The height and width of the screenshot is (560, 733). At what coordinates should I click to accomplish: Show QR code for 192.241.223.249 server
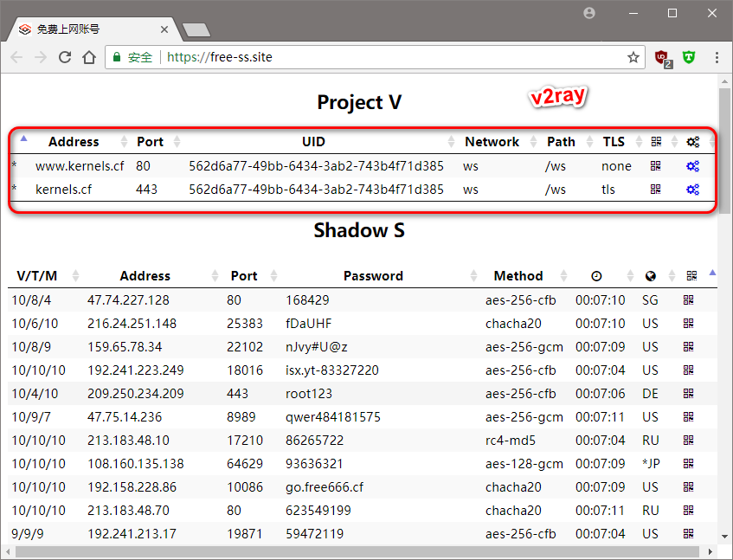[688, 370]
